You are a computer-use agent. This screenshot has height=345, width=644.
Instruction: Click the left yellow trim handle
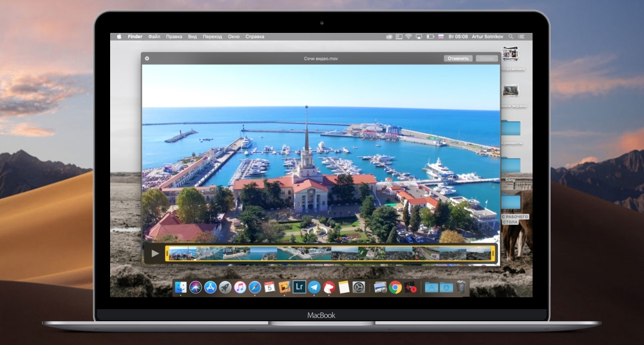(x=167, y=253)
